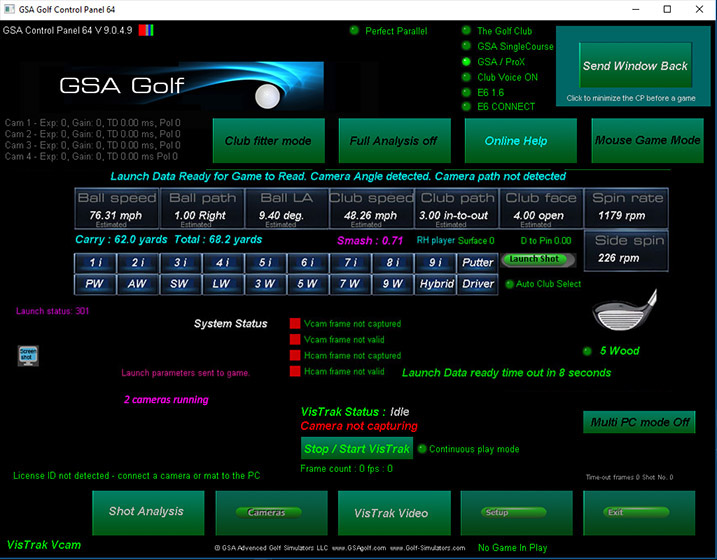Open the Shot Analysis panel

[x=146, y=512]
